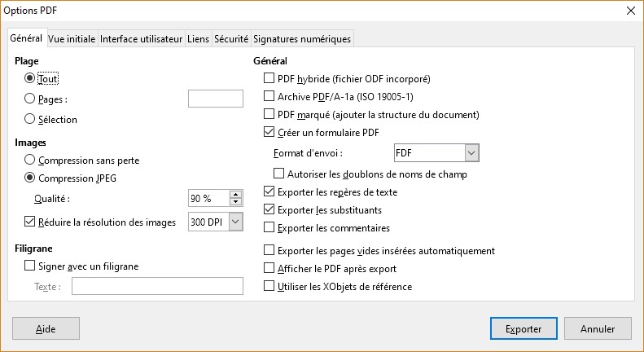Click the Pages range input field
Screen dimensions: 644x352
click(x=216, y=99)
